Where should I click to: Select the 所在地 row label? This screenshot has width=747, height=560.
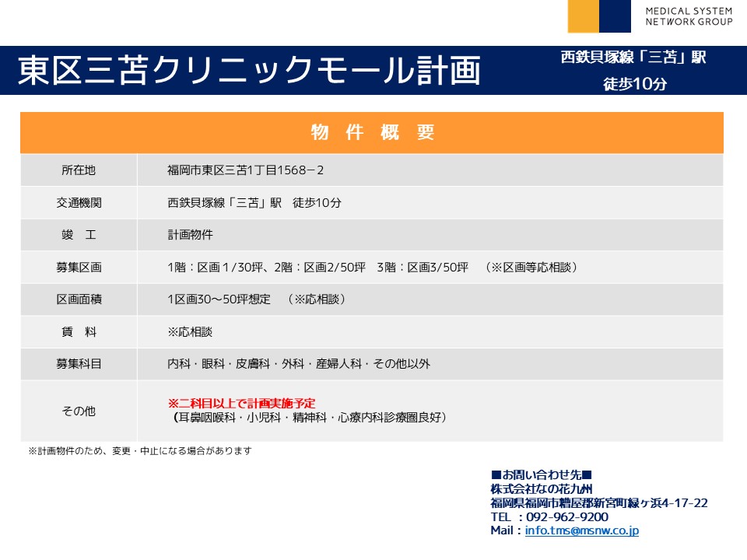click(79, 170)
